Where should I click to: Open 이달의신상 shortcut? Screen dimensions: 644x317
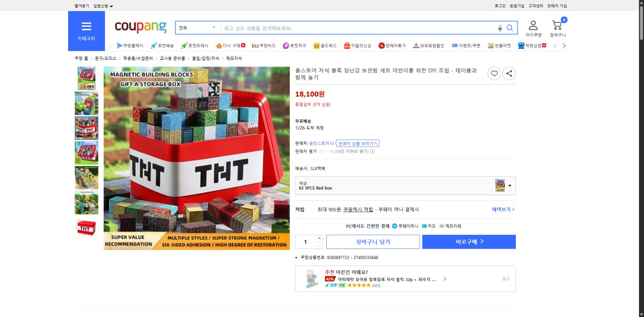tap(357, 46)
